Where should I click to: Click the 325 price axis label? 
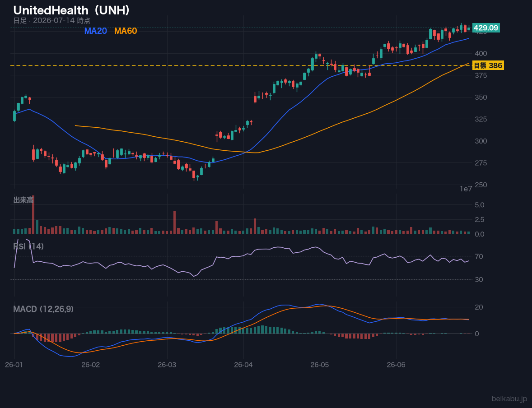click(481, 119)
